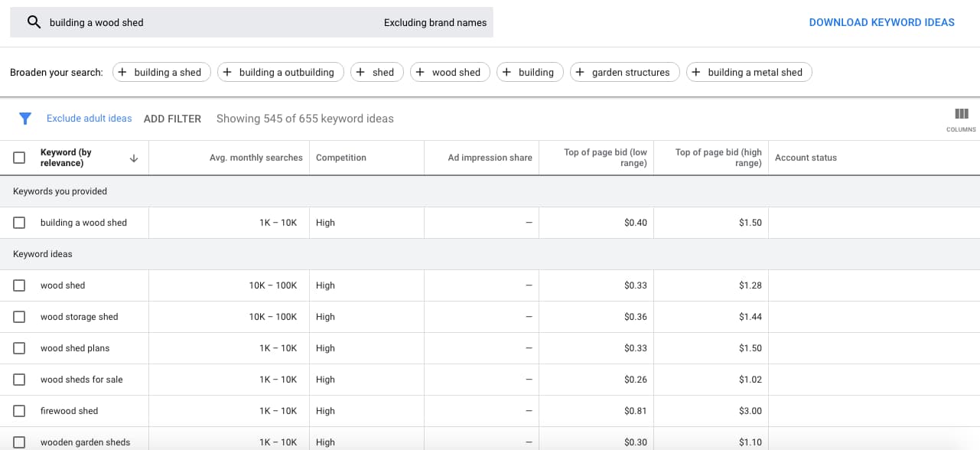The image size is (980, 450).
Task: Click keyword text 'wood shed plans'
Action: point(75,348)
